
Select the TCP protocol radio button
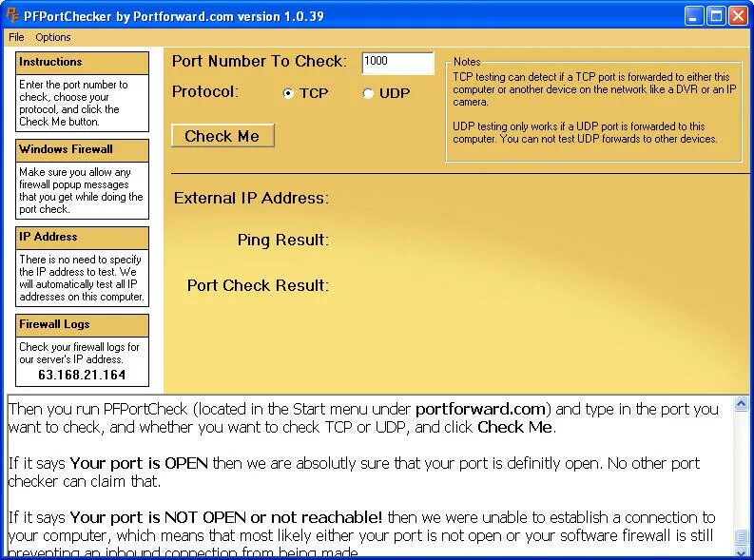[x=287, y=93]
